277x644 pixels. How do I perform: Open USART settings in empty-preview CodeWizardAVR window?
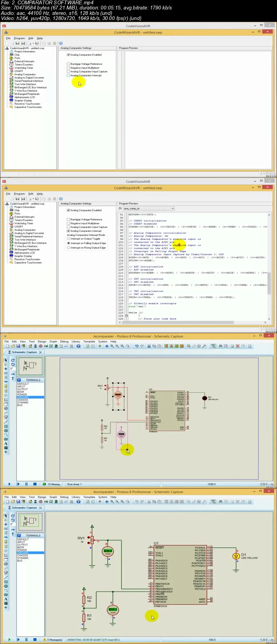pyautogui.click(x=19, y=71)
